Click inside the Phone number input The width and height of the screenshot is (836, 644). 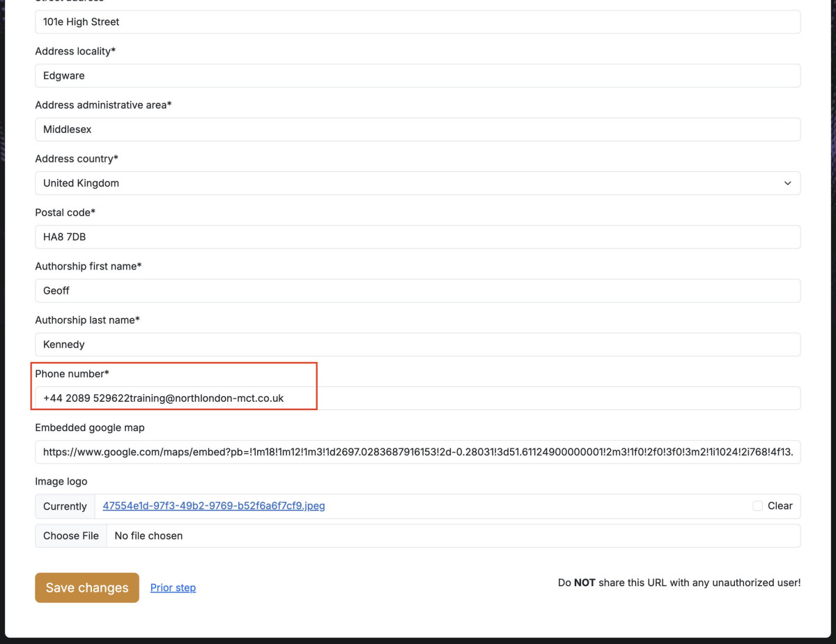click(417, 398)
